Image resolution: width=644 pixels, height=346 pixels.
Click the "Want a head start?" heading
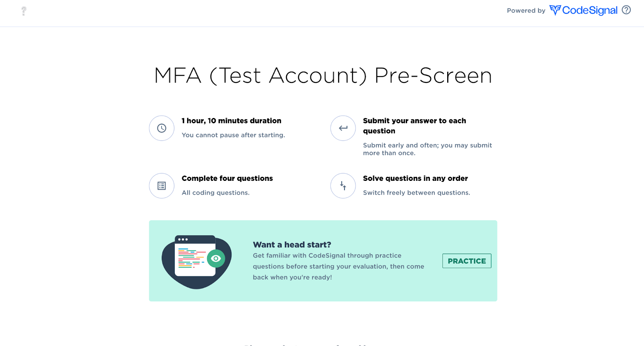292,244
